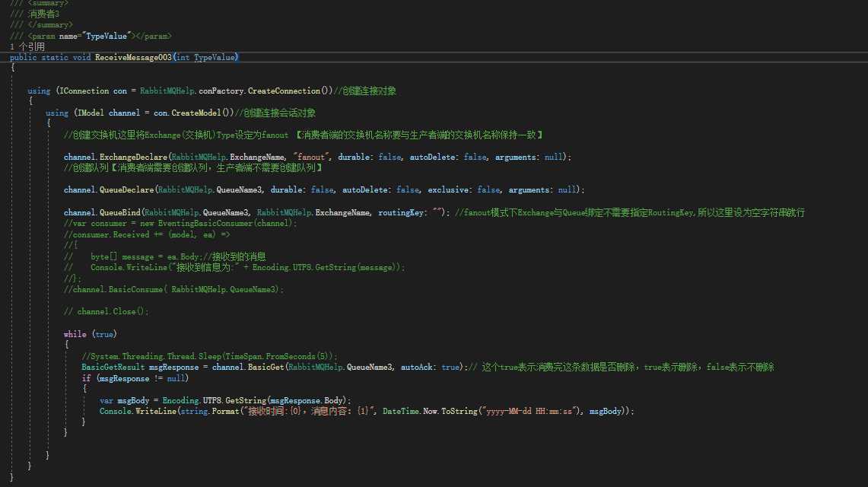This screenshot has height=487, width=868.
Task: Click the "if" keyword before msgResponse
Action: click(x=86, y=378)
